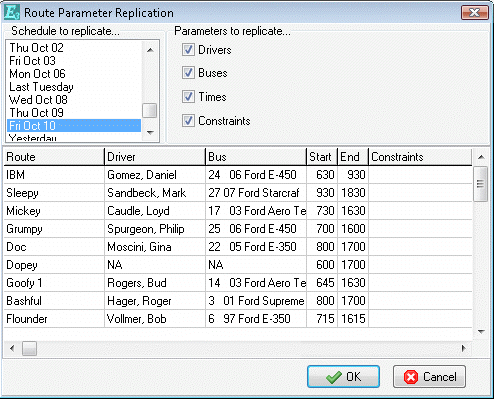Select the Dopey route cell
Screen dimensions: 494x399
coord(54,265)
